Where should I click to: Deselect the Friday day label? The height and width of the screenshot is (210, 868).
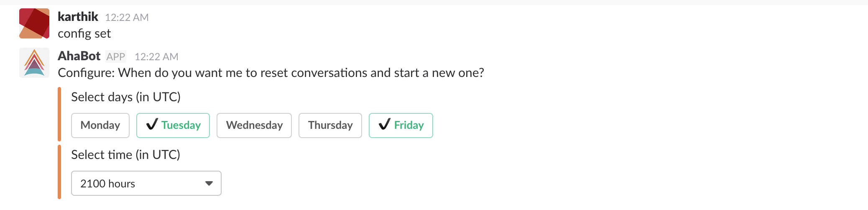(409, 125)
